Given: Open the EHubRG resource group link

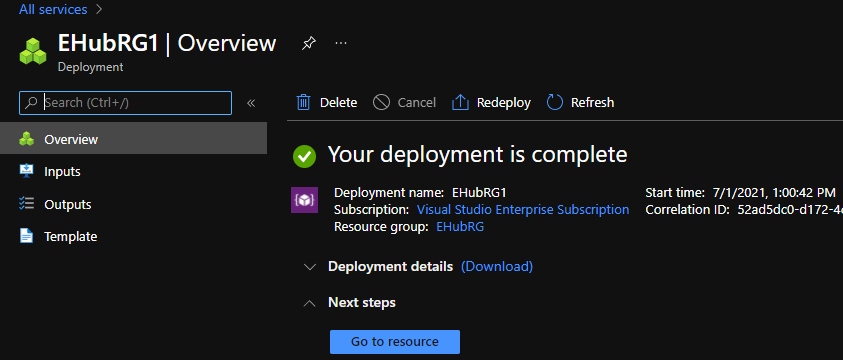Looking at the screenshot, I should (x=460, y=227).
